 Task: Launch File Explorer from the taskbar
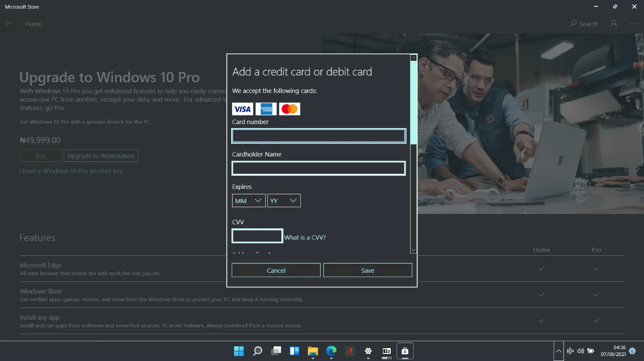pos(313,351)
